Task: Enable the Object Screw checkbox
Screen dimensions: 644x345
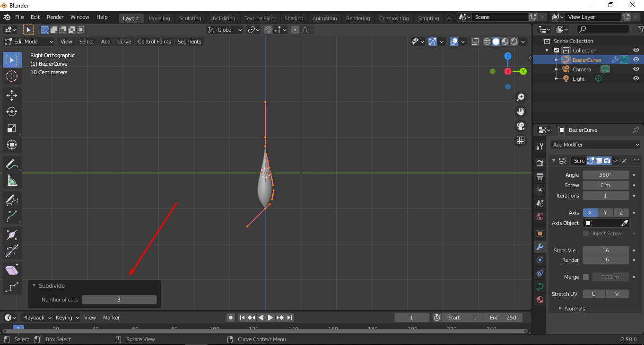Action: [x=585, y=233]
